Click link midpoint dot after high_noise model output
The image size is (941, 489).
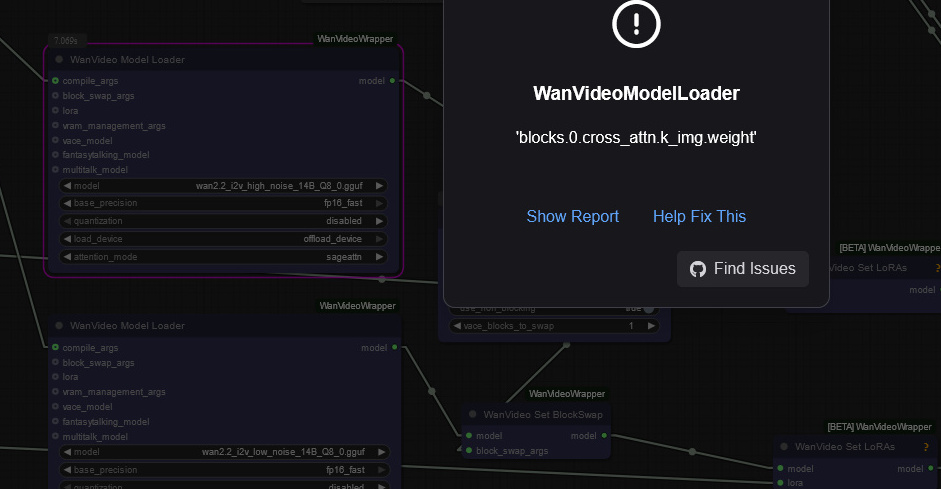(427, 95)
